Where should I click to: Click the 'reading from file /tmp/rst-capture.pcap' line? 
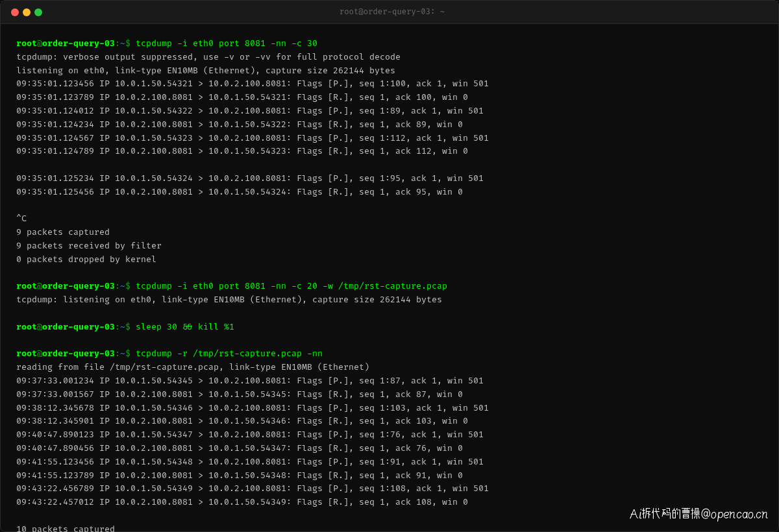click(193, 367)
